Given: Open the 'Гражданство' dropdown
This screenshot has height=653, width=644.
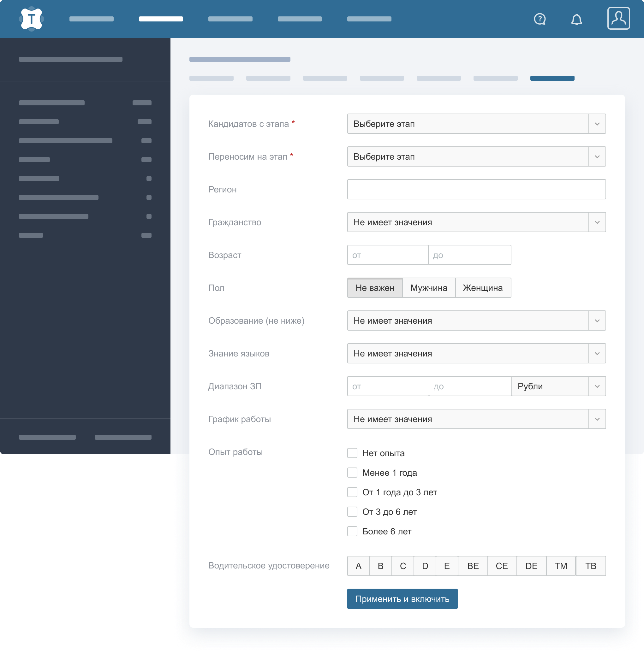Looking at the screenshot, I should 476,222.
